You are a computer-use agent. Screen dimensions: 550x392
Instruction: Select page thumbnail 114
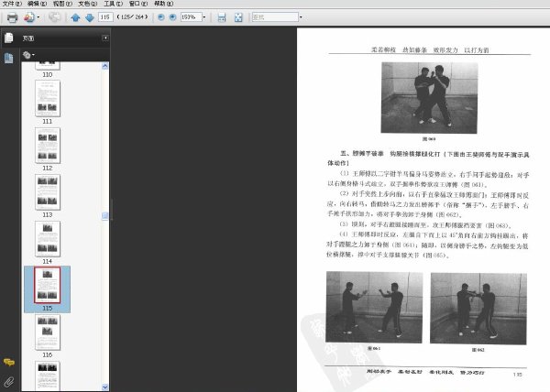(x=48, y=238)
